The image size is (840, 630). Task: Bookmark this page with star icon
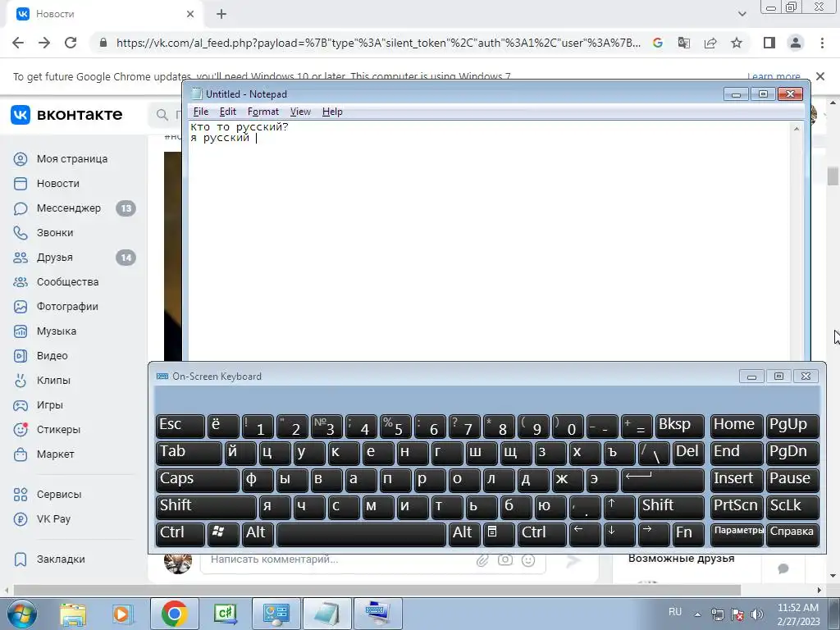737,43
